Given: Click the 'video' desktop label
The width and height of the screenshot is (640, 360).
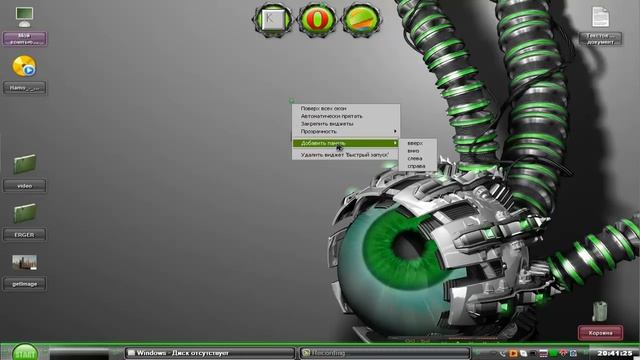Looking at the screenshot, I should [x=24, y=186].
